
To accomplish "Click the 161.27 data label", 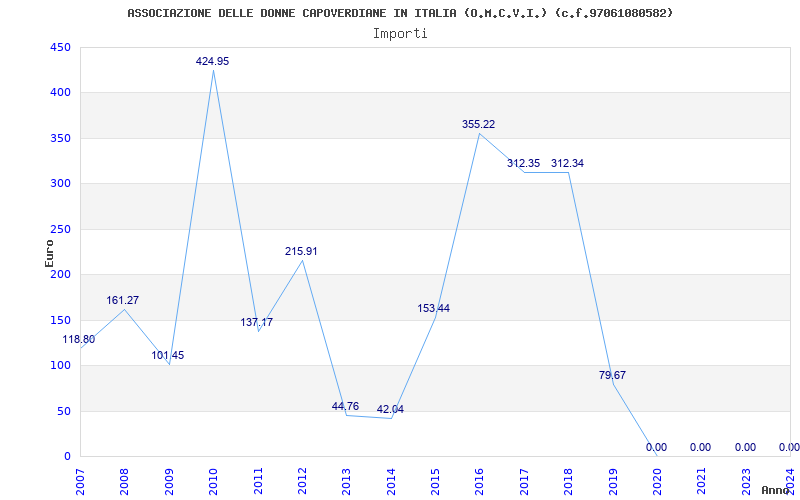I will (122, 301).
